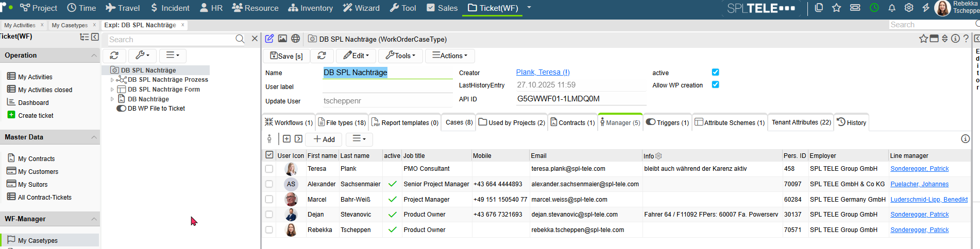The height and width of the screenshot is (249, 980).
Task: Click up-down arrows icon in details header
Action: [945, 39]
